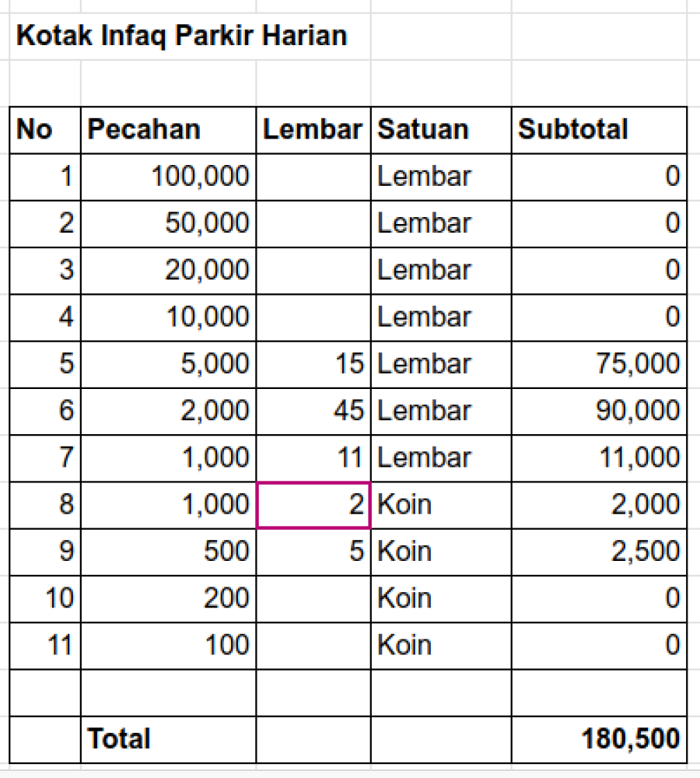The height and width of the screenshot is (778, 700).
Task: Click the Satuan header cell
Action: click(x=440, y=130)
